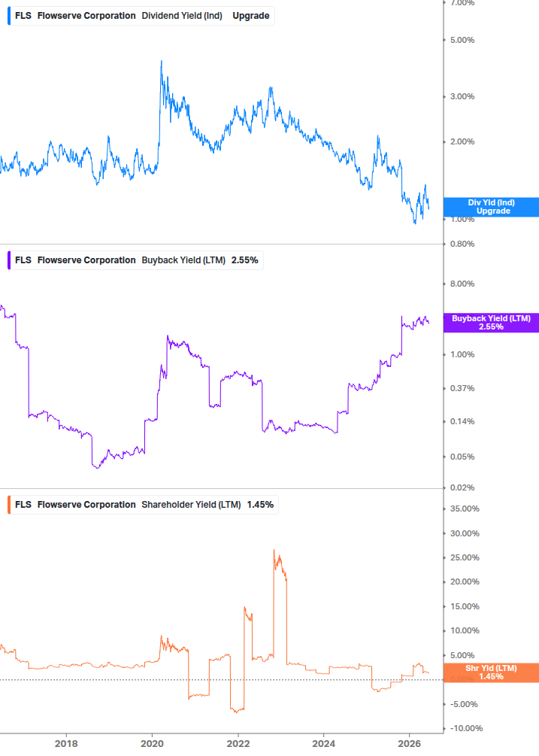539x756 pixels.
Task: Click the 2.55% value in Buyback legend
Action: pos(245,260)
